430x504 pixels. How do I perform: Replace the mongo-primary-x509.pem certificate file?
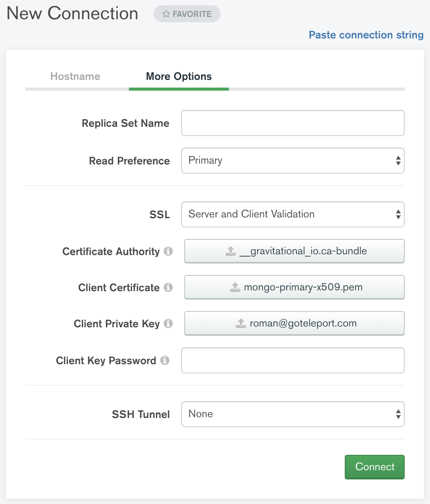point(294,287)
